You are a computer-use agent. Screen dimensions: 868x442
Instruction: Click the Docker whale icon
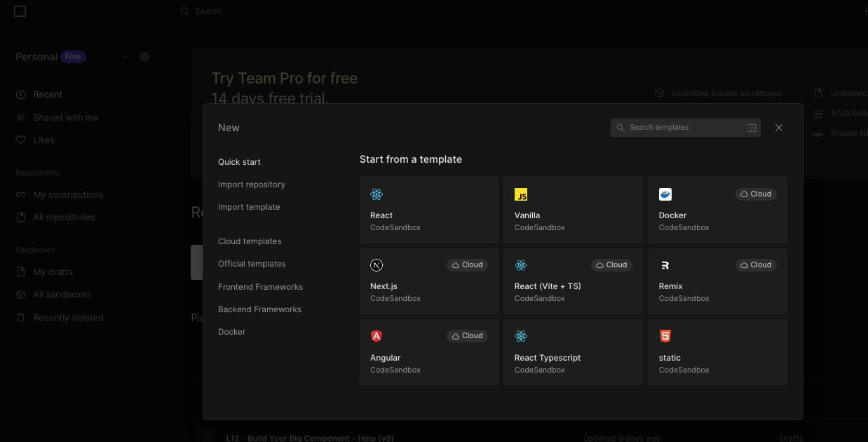click(x=665, y=194)
